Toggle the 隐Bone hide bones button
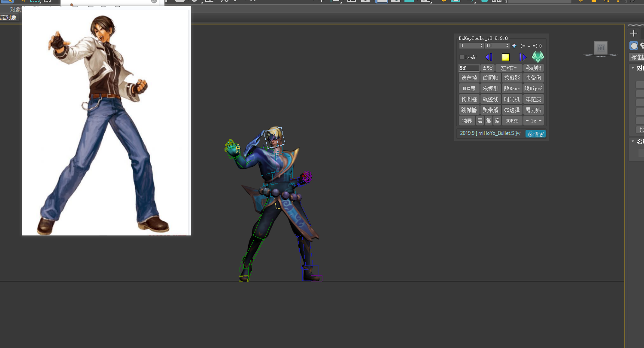Image resolution: width=644 pixels, height=348 pixels. point(512,89)
